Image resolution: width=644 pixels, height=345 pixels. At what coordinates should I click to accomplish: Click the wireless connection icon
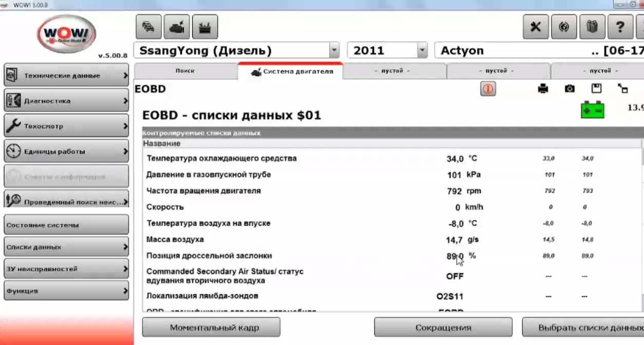coord(564,27)
